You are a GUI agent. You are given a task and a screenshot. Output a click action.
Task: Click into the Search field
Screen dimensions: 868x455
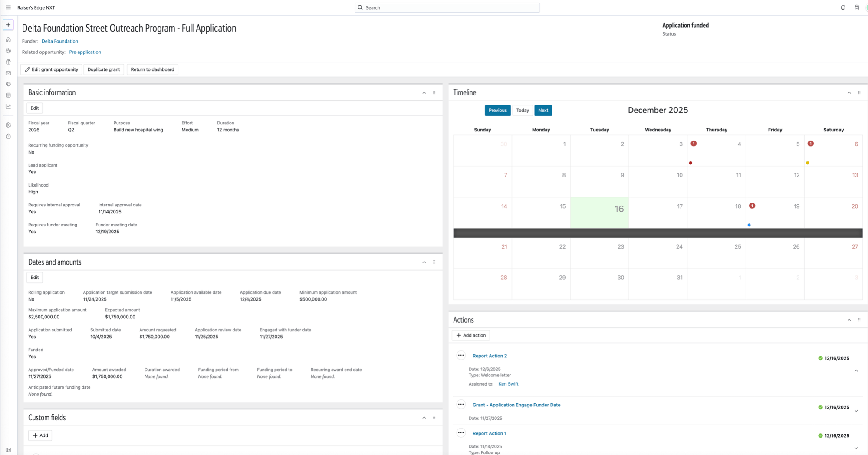click(447, 7)
